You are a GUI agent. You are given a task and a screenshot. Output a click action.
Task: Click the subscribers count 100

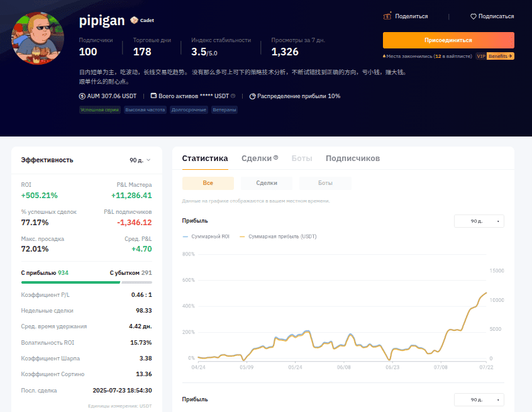pos(88,52)
